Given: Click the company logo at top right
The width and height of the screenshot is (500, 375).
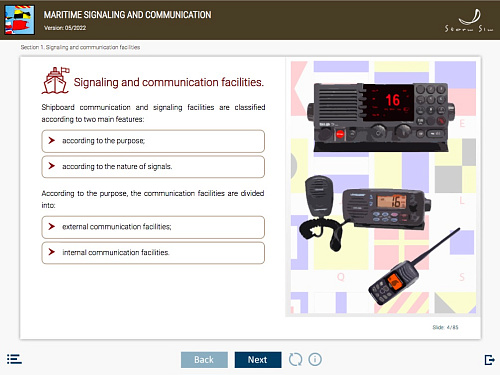Looking at the screenshot, I should 469,21.
